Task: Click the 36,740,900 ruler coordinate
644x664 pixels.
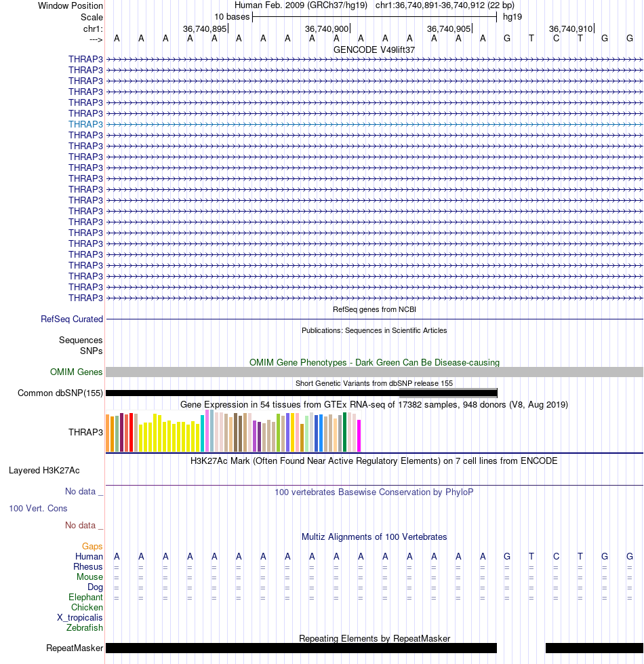Action: pyautogui.click(x=327, y=28)
